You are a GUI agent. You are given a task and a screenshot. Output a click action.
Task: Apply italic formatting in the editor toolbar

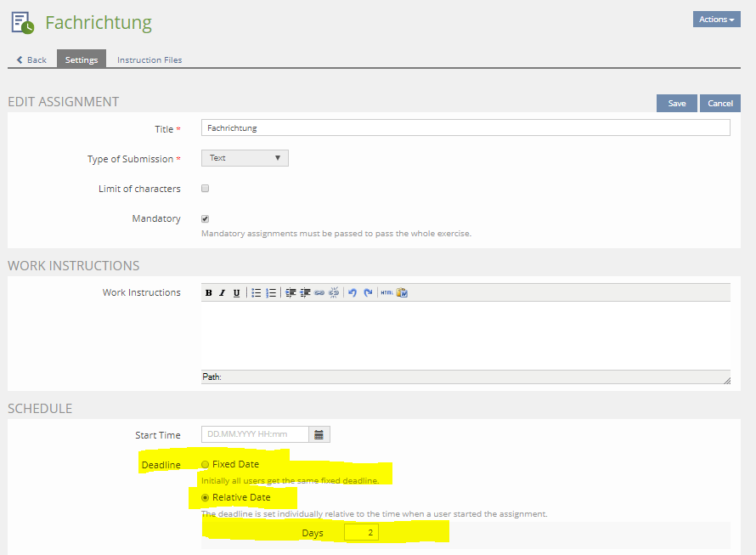(223, 292)
